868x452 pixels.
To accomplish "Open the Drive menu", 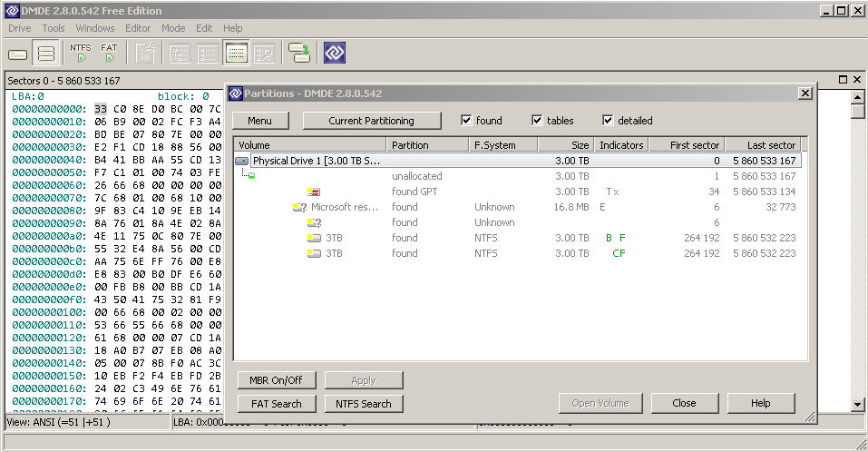I will click(x=19, y=28).
